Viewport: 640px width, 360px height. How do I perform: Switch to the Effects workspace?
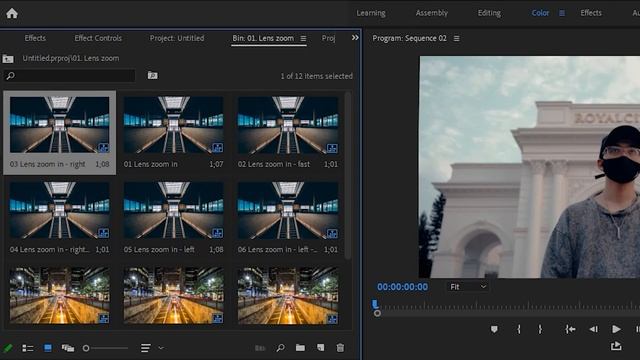[x=591, y=13]
